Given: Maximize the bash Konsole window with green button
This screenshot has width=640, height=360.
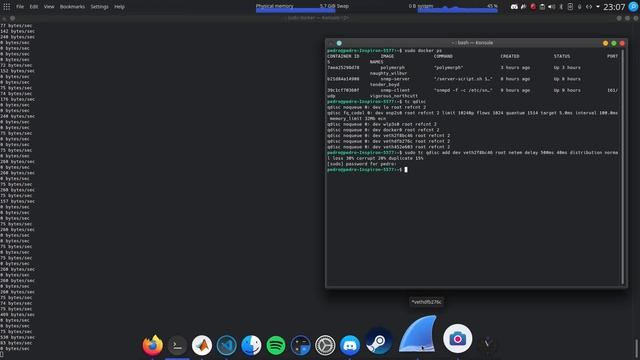Looking at the screenshot, I should coord(614,43).
